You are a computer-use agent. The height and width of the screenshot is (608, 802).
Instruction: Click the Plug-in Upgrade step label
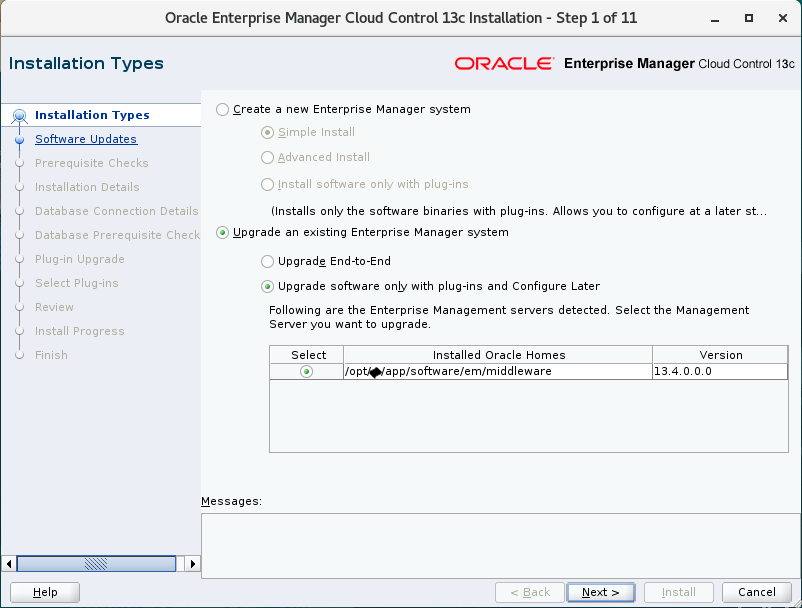pyautogui.click(x=80, y=259)
